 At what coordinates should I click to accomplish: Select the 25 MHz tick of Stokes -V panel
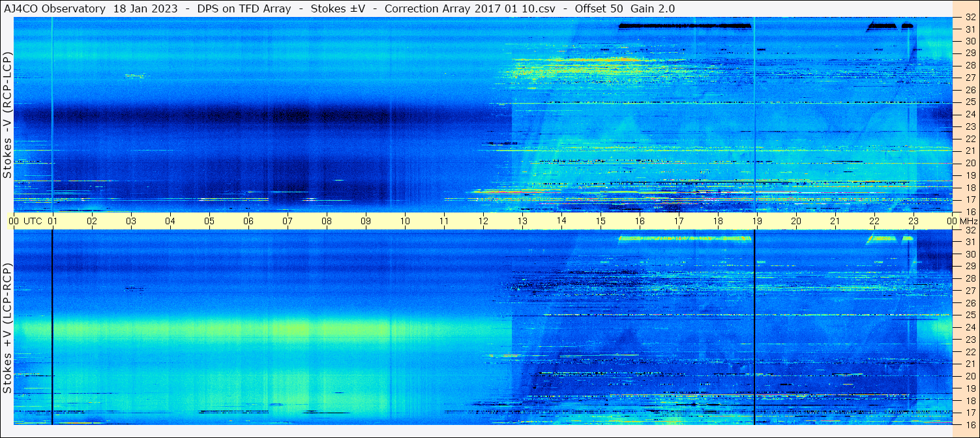970,102
